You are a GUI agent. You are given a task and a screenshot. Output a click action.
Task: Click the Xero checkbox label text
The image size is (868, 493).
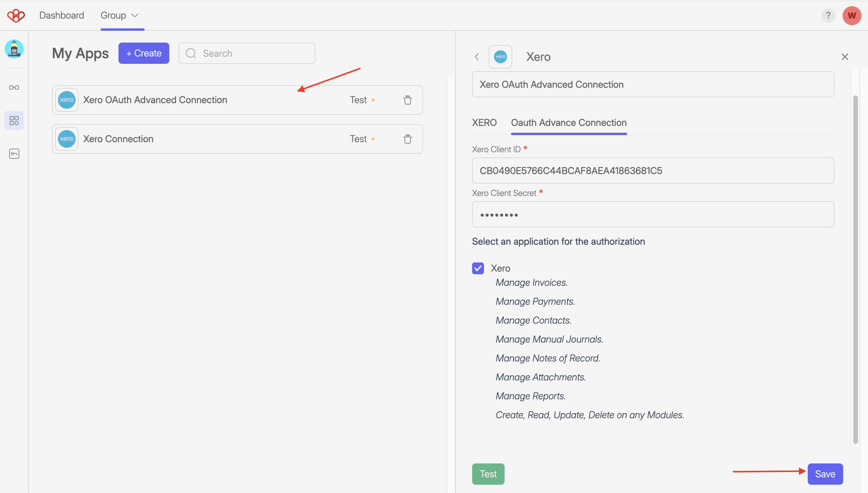pos(500,268)
